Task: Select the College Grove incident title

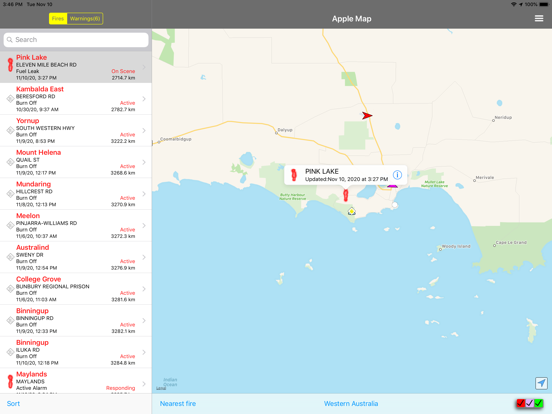Action: tap(38, 279)
